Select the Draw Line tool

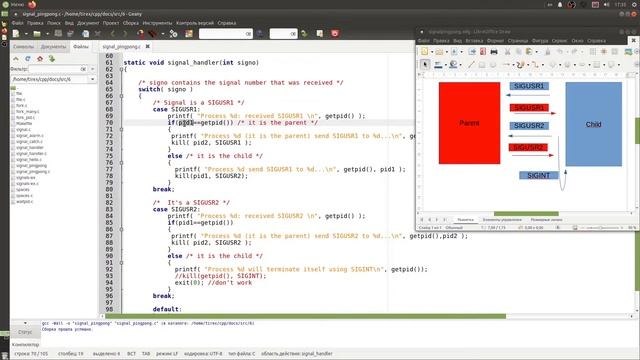471,64
